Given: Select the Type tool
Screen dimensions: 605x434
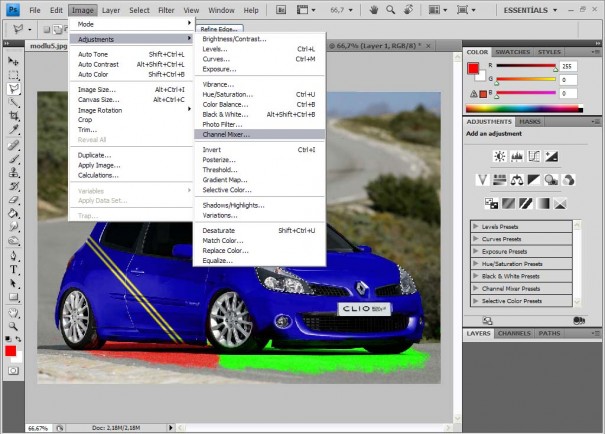Looking at the screenshot, I should (14, 269).
